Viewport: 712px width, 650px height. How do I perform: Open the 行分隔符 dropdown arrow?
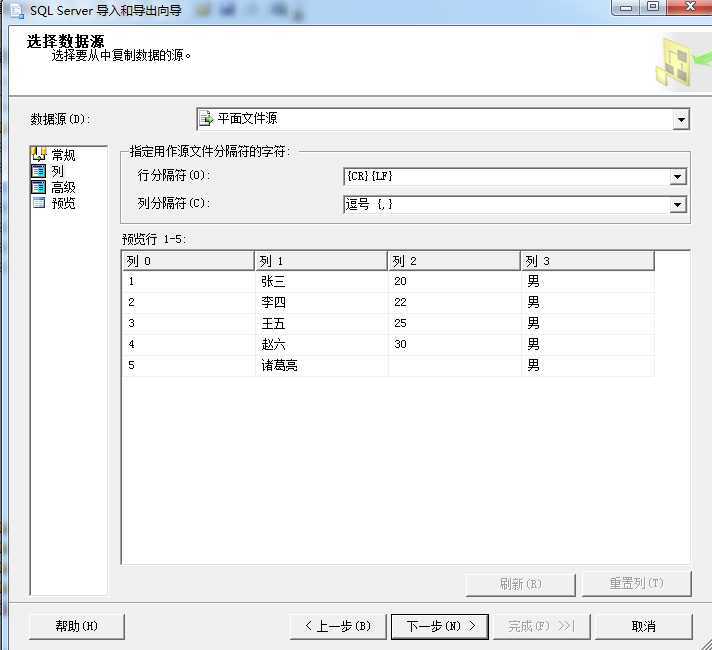pos(677,177)
